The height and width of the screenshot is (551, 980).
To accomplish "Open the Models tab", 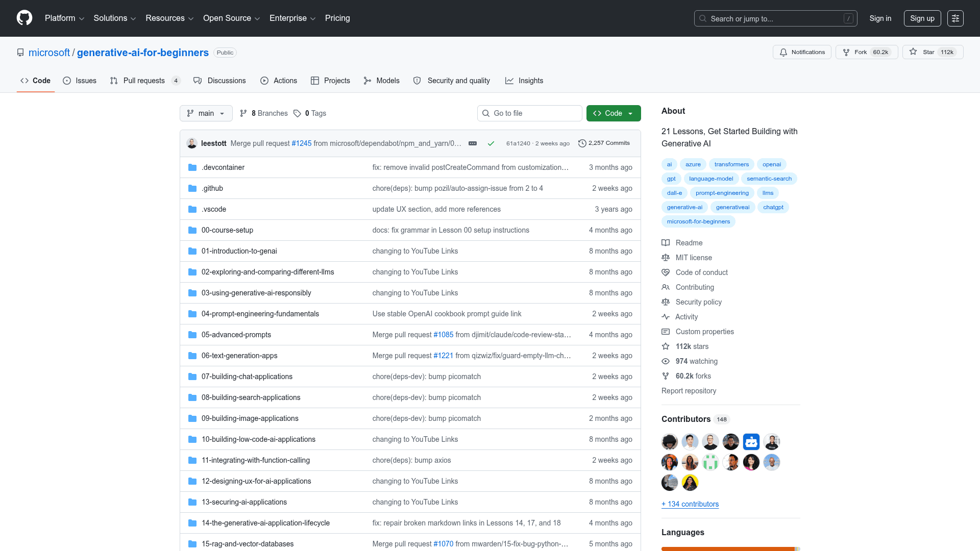I will 382,81.
